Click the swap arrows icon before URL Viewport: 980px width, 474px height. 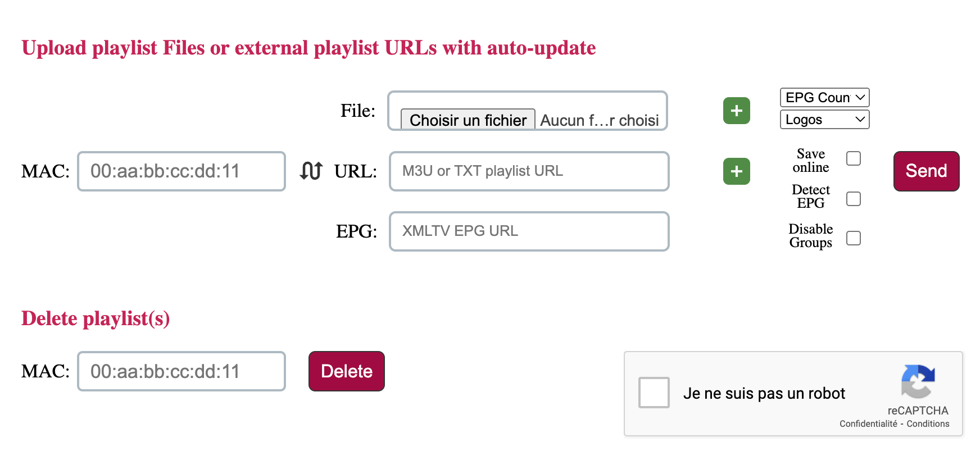[x=311, y=171]
